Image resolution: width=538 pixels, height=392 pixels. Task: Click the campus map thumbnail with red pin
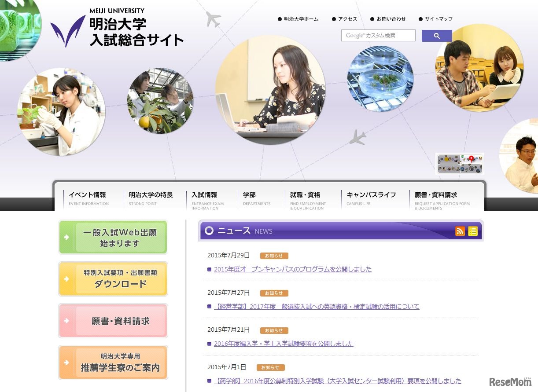point(460,163)
